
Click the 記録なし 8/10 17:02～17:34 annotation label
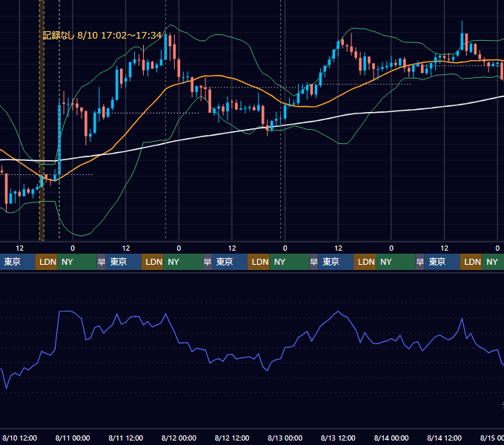[x=102, y=35]
